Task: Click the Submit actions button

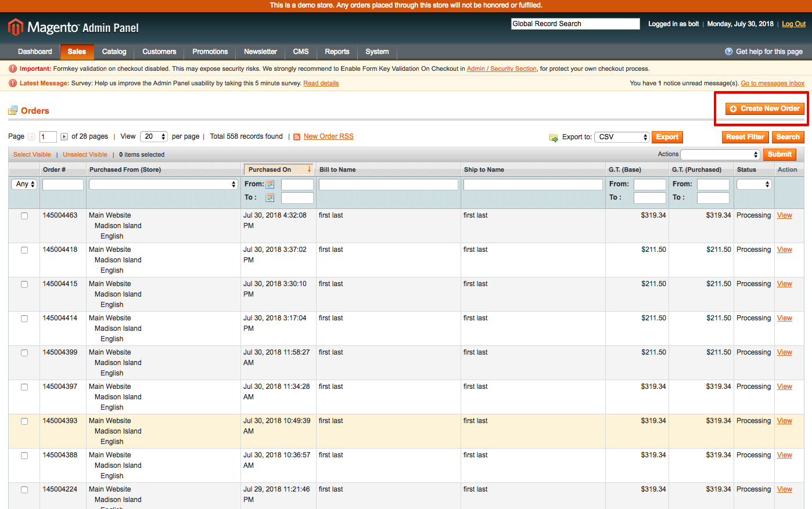Action: [779, 154]
